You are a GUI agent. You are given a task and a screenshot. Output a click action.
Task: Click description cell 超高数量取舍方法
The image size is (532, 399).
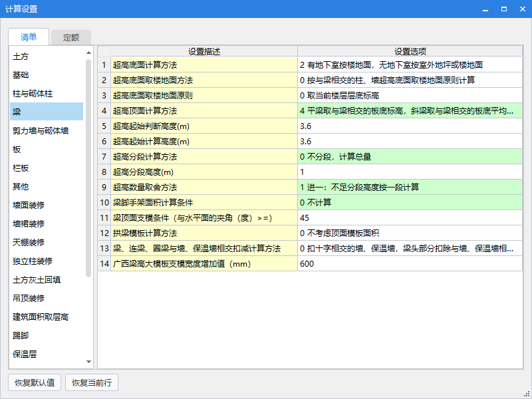204,187
